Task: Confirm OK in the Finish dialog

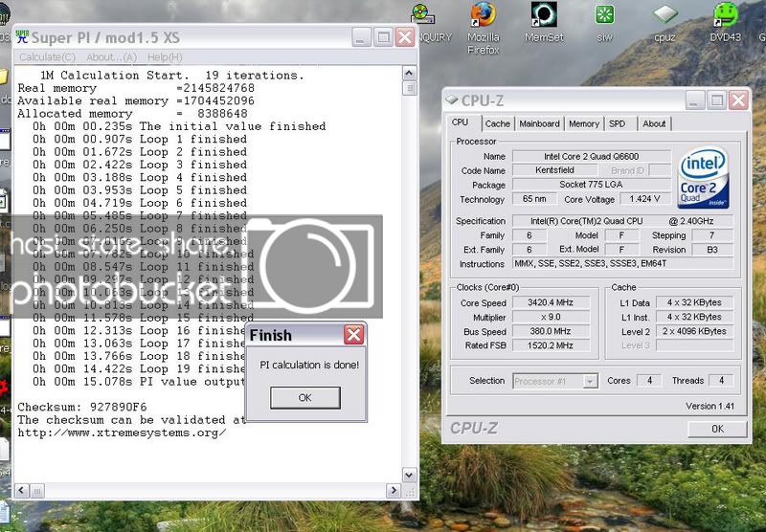Action: click(x=304, y=398)
